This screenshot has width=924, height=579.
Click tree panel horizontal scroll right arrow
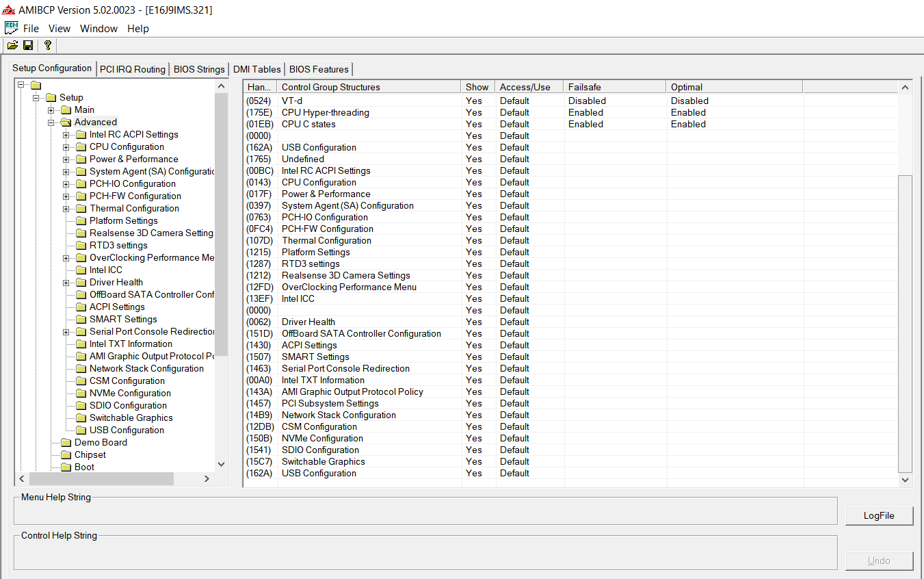[x=207, y=479]
